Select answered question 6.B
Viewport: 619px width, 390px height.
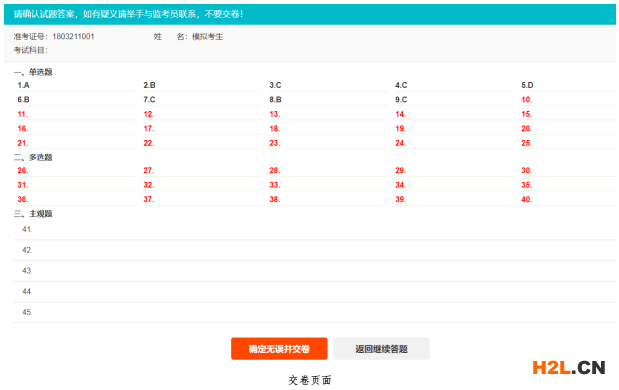coord(23,99)
